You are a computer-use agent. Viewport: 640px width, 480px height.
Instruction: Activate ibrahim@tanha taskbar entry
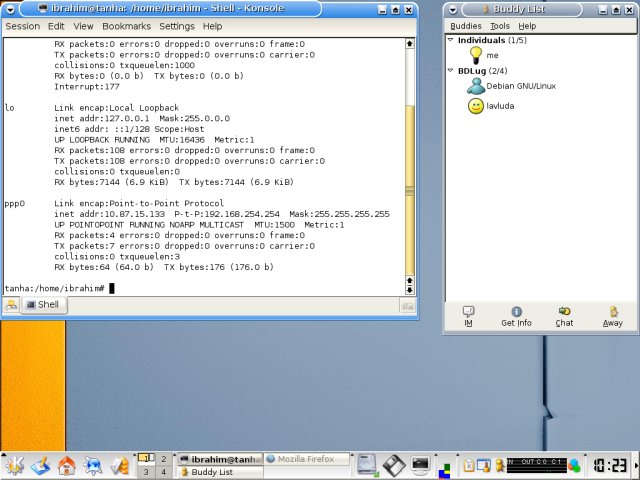pyautogui.click(x=220, y=459)
